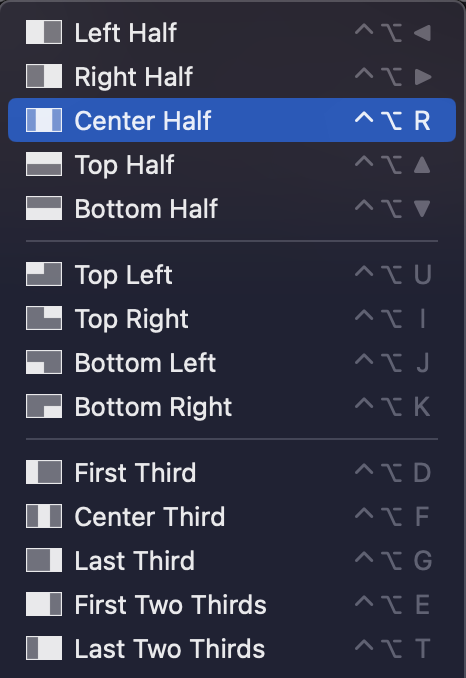
Task: Click the Top Left quarter icon
Action: [x=44, y=274]
